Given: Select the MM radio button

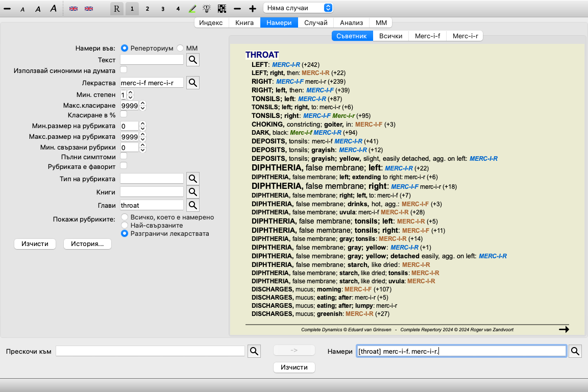Looking at the screenshot, I should tap(180, 48).
